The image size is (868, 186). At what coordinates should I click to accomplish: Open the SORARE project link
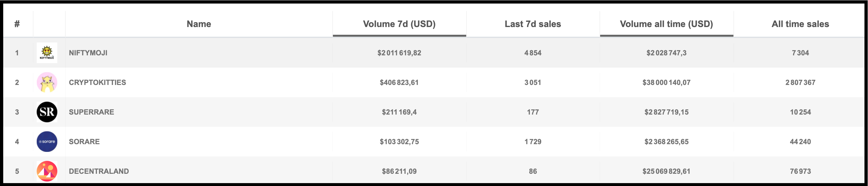(x=84, y=142)
